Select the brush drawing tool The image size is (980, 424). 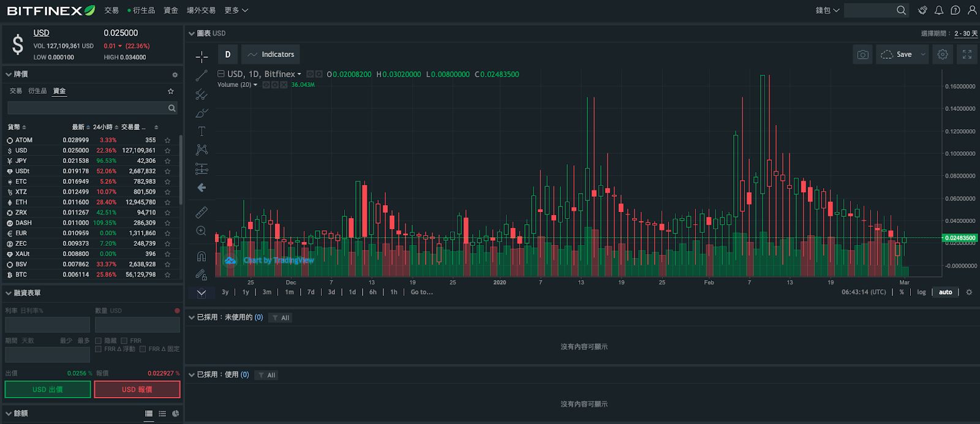coord(202,113)
